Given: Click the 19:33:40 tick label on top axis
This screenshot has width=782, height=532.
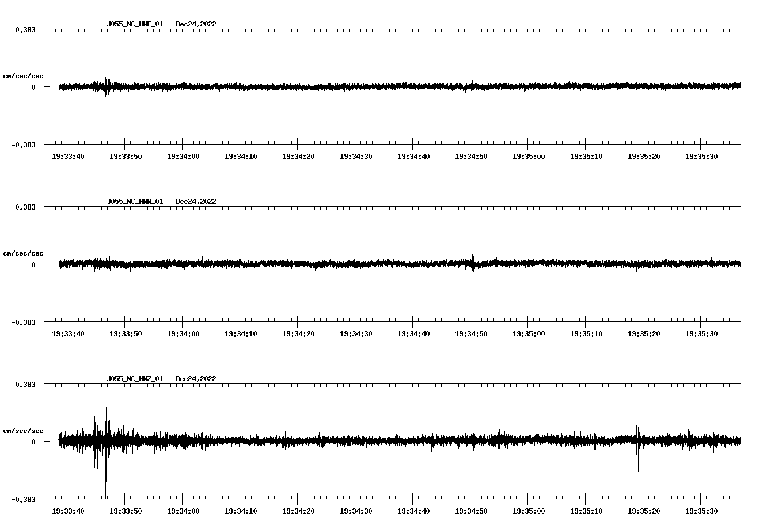Looking at the screenshot, I should (67, 156).
